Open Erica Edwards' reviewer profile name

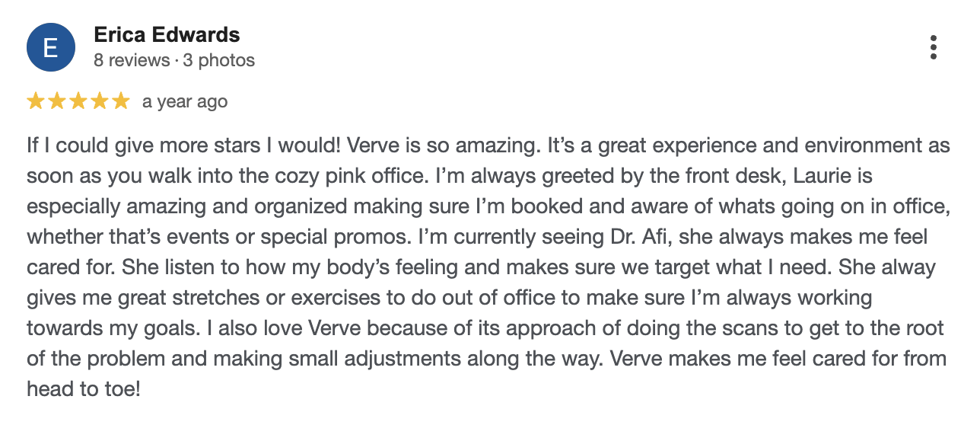[167, 35]
